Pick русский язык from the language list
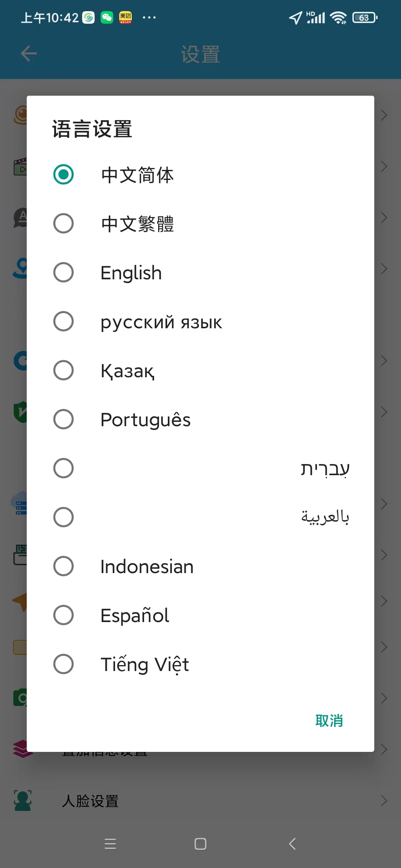 tap(63, 321)
